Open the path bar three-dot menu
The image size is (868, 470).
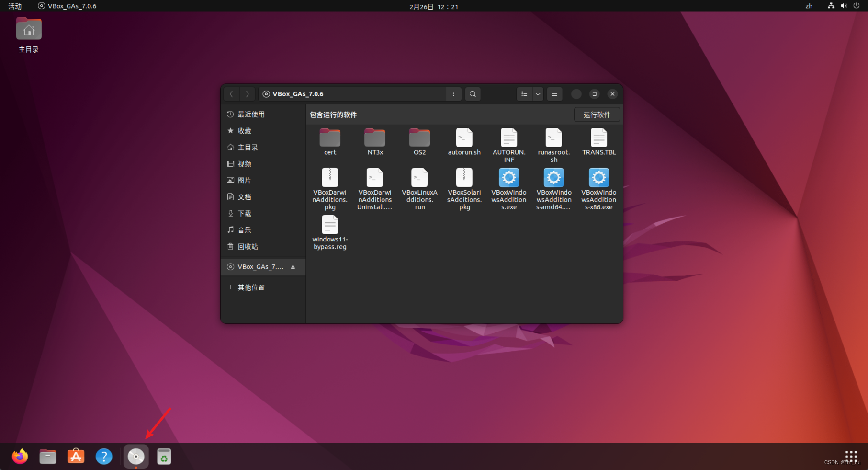[454, 94]
